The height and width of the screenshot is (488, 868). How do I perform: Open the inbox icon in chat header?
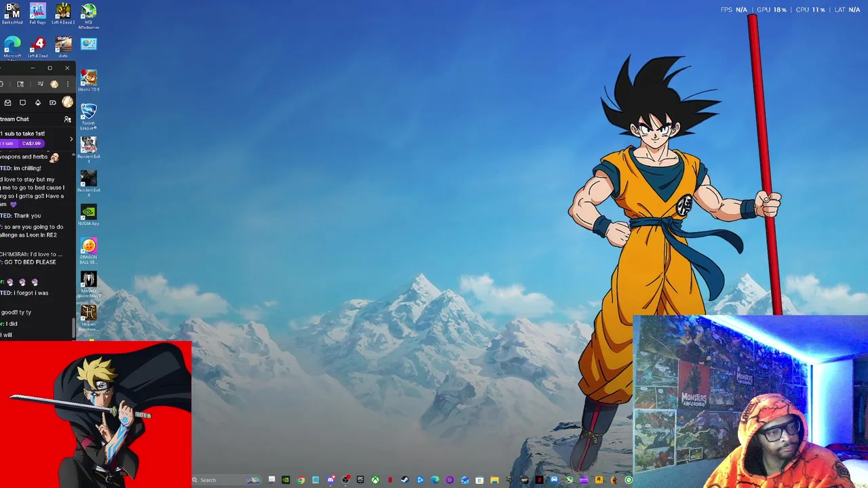point(7,102)
